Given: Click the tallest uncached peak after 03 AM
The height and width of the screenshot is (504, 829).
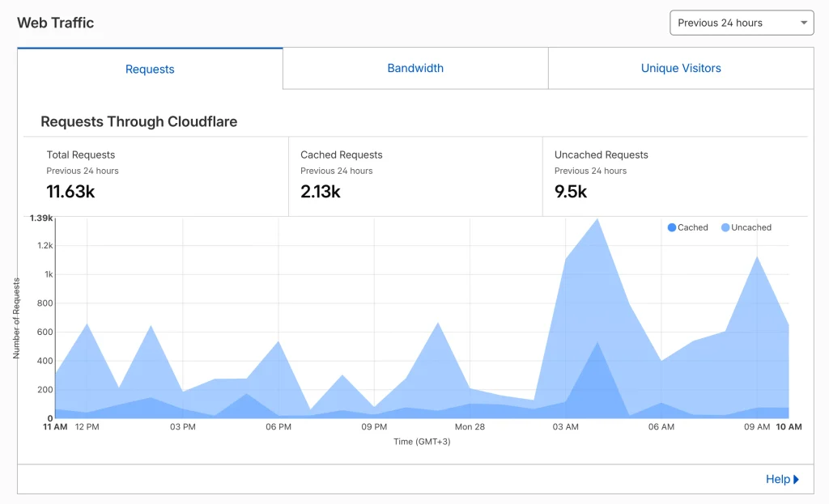Looking at the screenshot, I should pyautogui.click(x=597, y=219).
